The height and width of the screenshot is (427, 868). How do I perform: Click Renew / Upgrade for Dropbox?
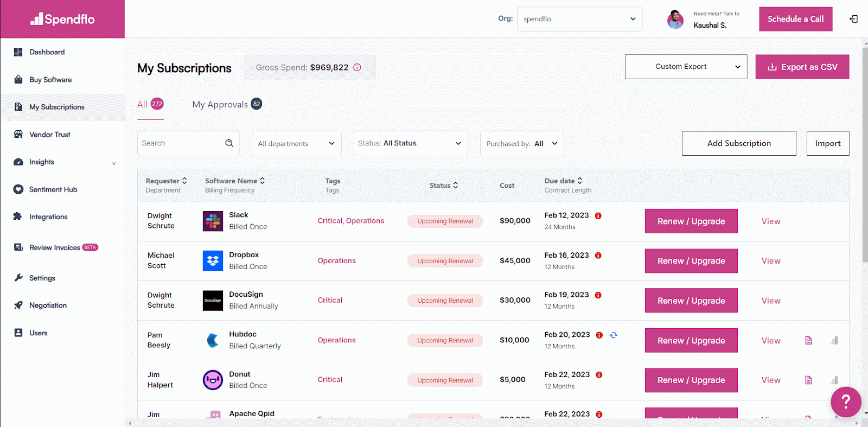pyautogui.click(x=691, y=261)
